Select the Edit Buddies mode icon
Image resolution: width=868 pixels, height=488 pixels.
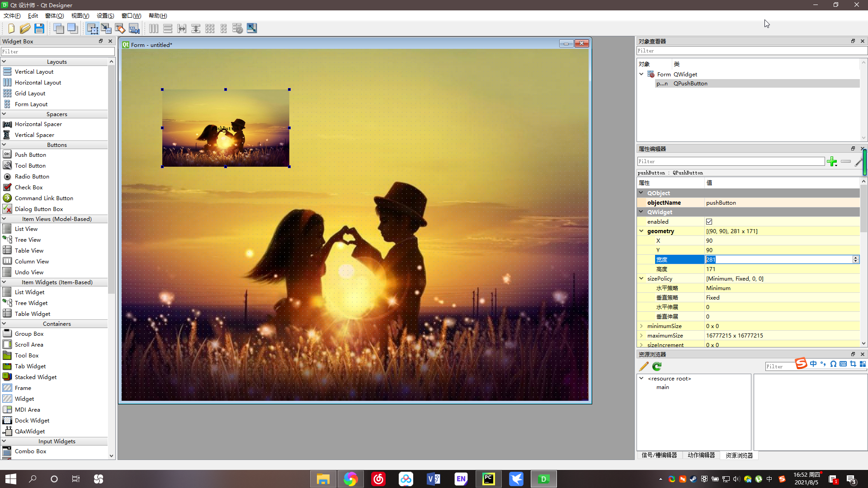coord(120,28)
